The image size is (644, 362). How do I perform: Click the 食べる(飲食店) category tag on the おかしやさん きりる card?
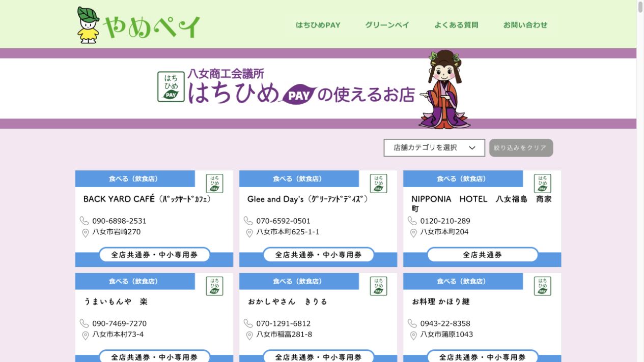(299, 281)
